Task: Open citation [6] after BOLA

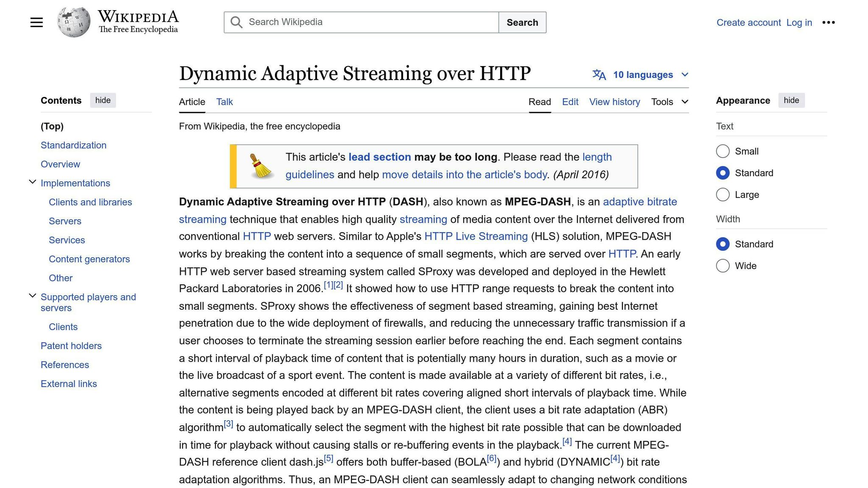Action: pos(492,459)
